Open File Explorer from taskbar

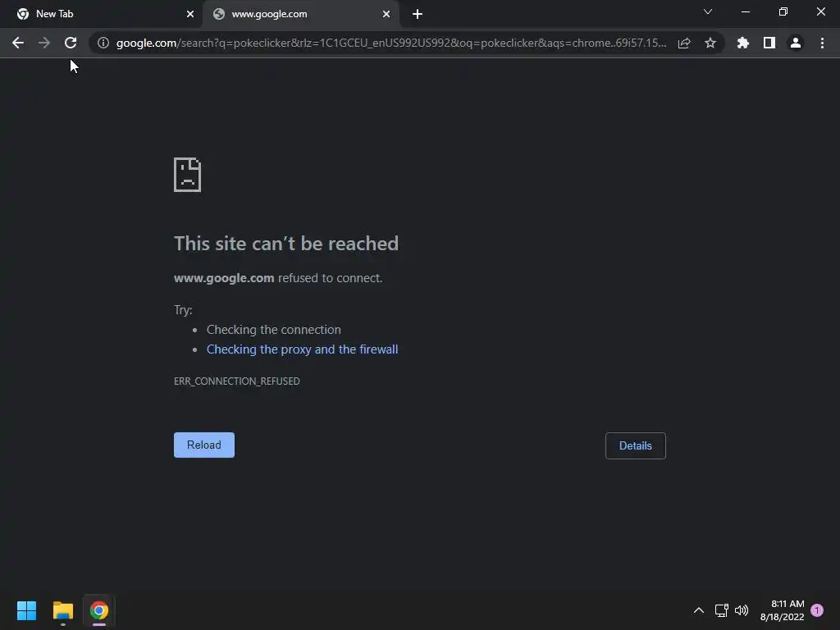[62, 610]
